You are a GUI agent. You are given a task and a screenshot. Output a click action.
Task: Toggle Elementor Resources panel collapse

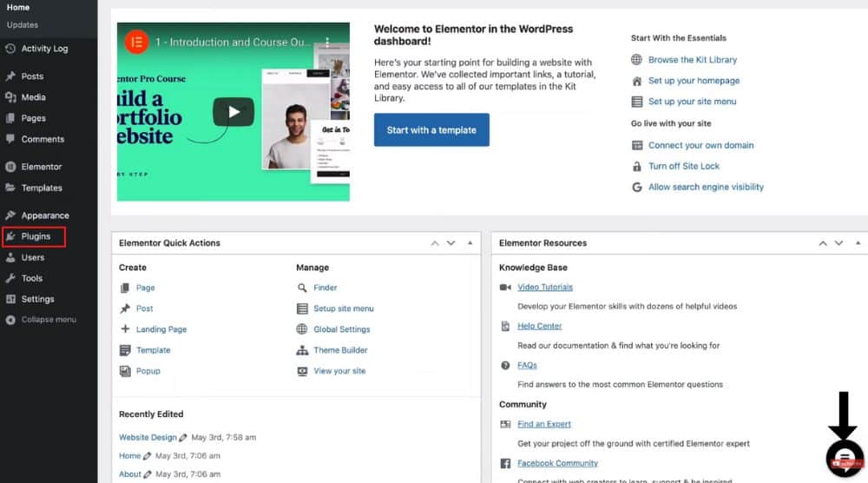(x=858, y=243)
